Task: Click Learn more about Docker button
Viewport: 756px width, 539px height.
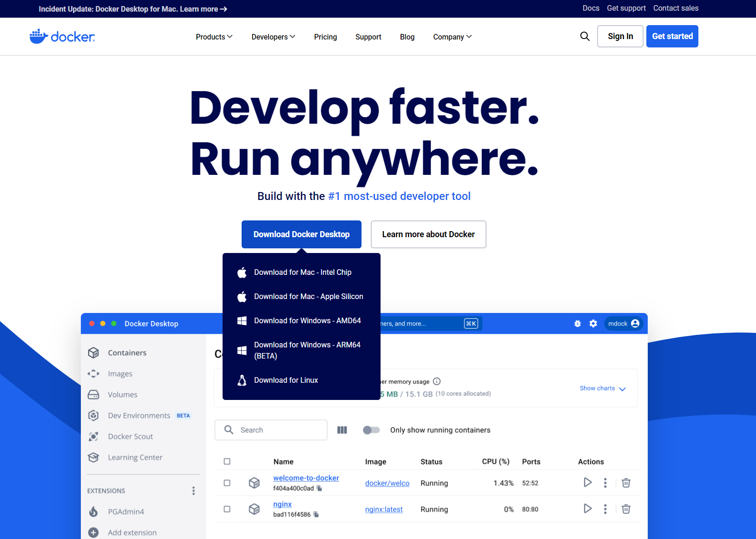Action: tap(428, 234)
